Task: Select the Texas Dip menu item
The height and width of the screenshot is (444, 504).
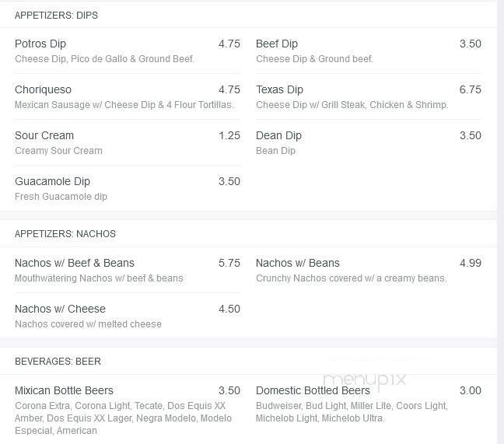Action: (279, 89)
